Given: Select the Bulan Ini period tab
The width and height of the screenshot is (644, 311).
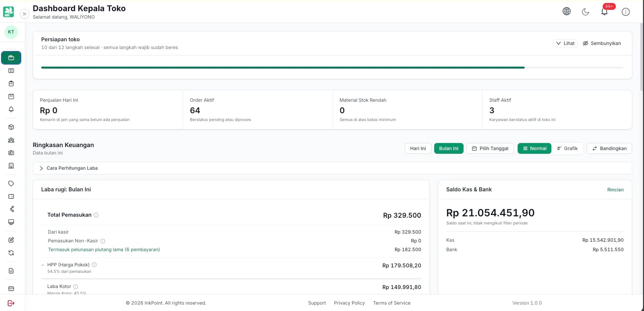Looking at the screenshot, I should [449, 148].
